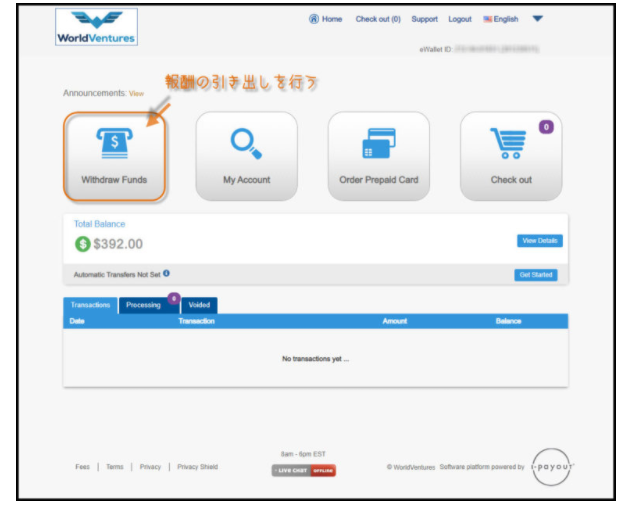Click the info icon beside Automatic Transfers
Viewport: 628px width, 506px height.
(x=166, y=273)
